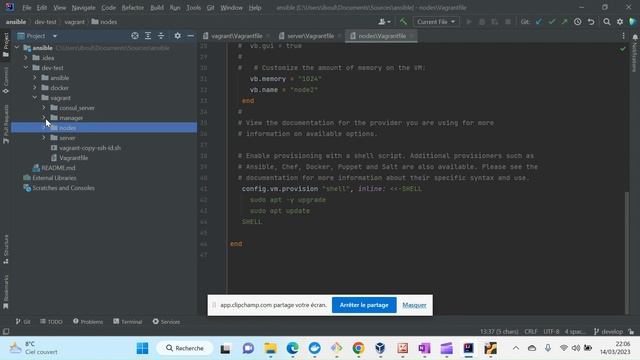This screenshot has height=360, width=640.
Task: Click the Git push arrow icon
Action: pyautogui.click(x=564, y=22)
